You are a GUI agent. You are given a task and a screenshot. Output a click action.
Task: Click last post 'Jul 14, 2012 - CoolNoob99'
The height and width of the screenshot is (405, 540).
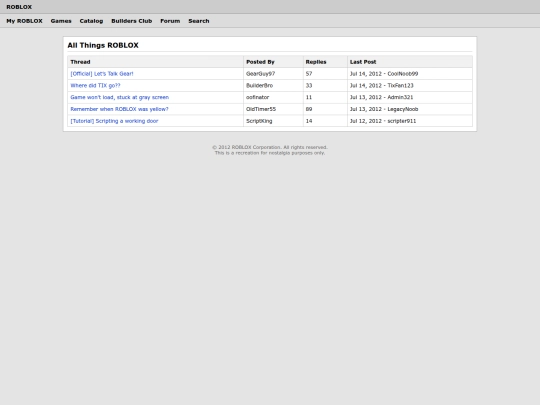384,74
